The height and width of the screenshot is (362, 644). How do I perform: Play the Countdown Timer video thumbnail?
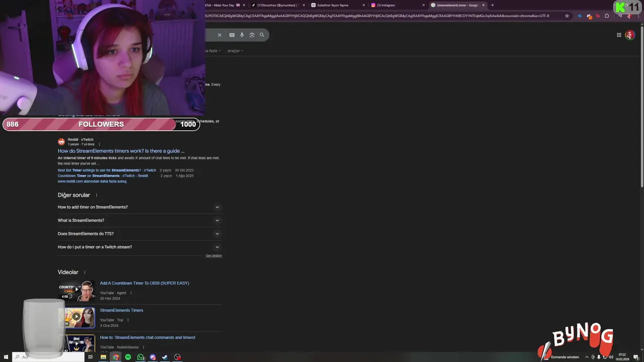click(x=76, y=290)
